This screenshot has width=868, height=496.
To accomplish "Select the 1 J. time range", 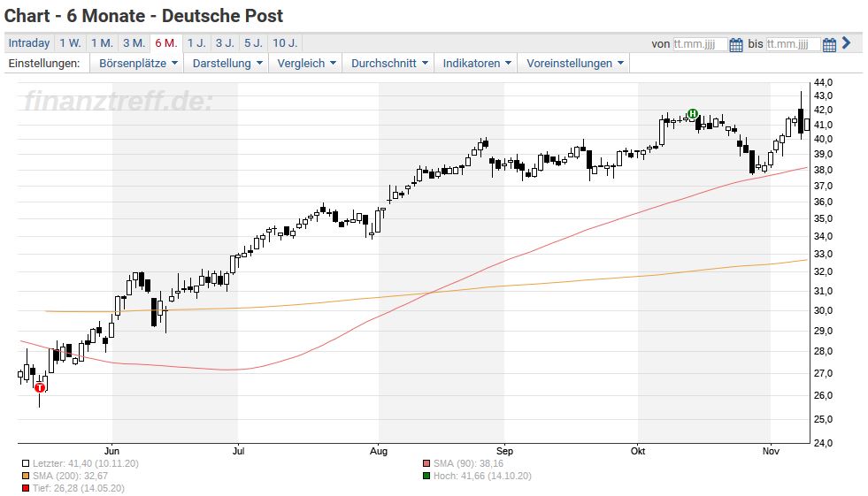I will click(196, 43).
